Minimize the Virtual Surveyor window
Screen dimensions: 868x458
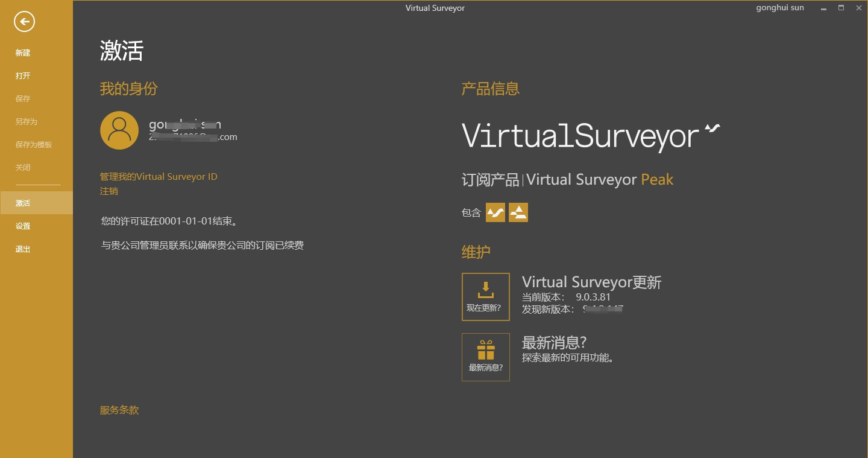click(823, 8)
